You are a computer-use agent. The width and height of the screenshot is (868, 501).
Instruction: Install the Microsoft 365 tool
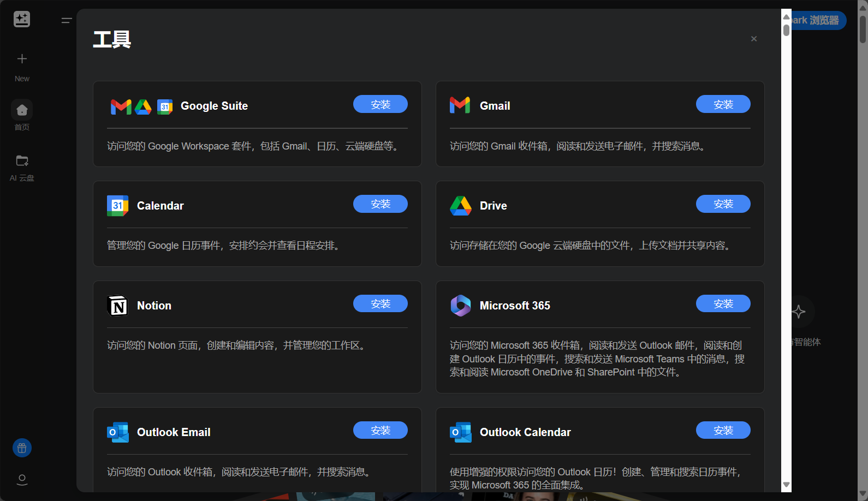click(x=723, y=303)
